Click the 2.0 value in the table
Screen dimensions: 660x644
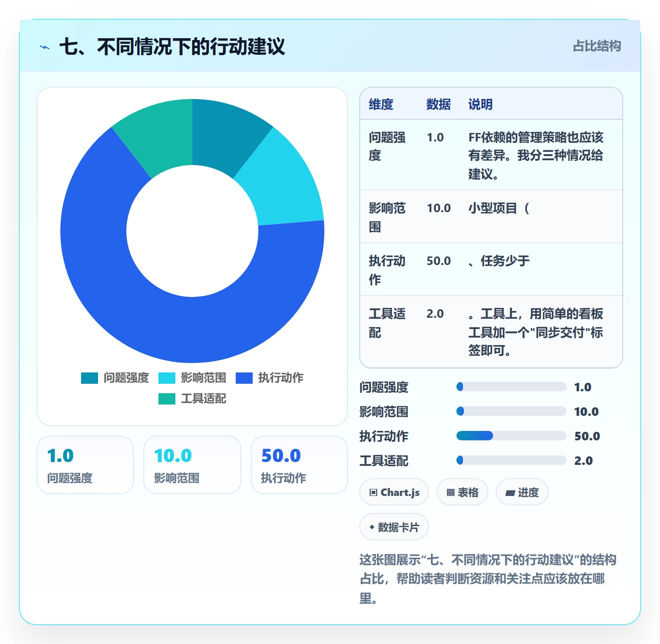click(435, 314)
